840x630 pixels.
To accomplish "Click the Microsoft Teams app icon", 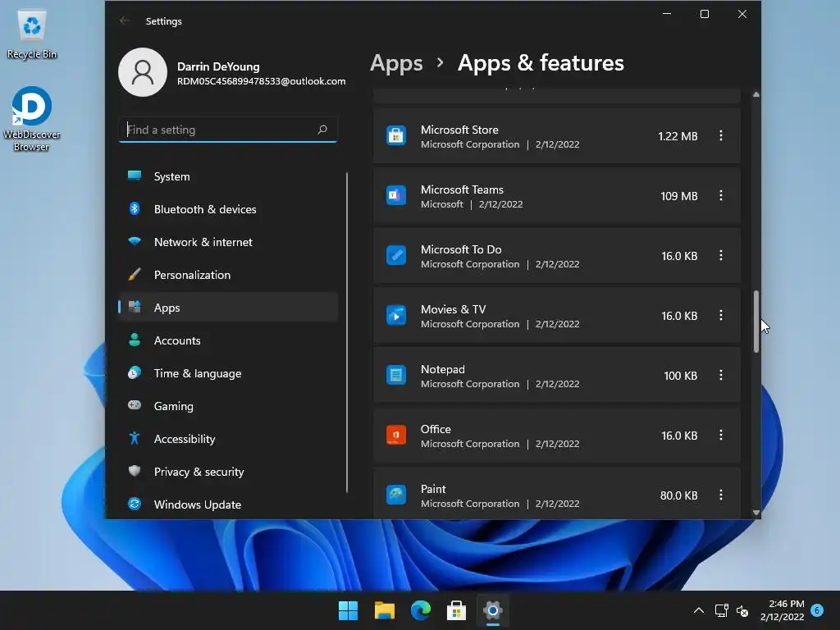I will 396,195.
